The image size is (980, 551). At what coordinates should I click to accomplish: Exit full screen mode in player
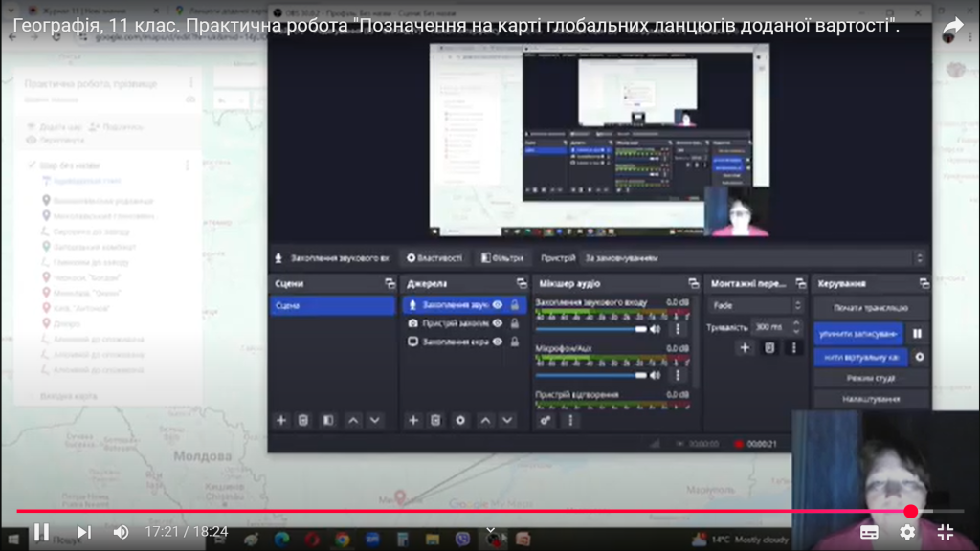945,532
